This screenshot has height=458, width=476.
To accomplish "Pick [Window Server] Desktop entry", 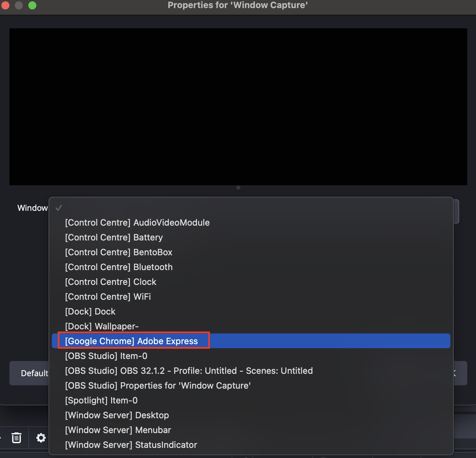I will coord(251,415).
